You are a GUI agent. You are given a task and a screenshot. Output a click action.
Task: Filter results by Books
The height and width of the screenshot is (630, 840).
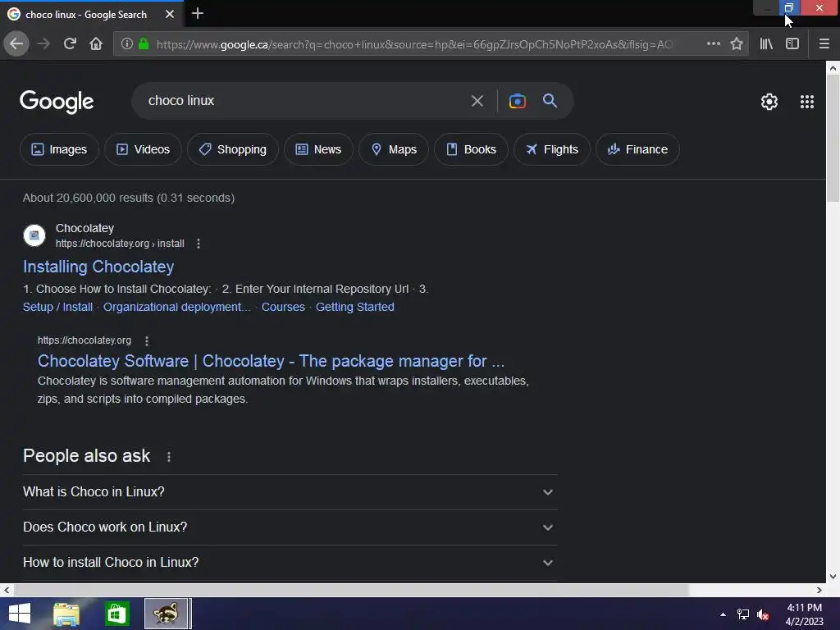[x=471, y=149]
